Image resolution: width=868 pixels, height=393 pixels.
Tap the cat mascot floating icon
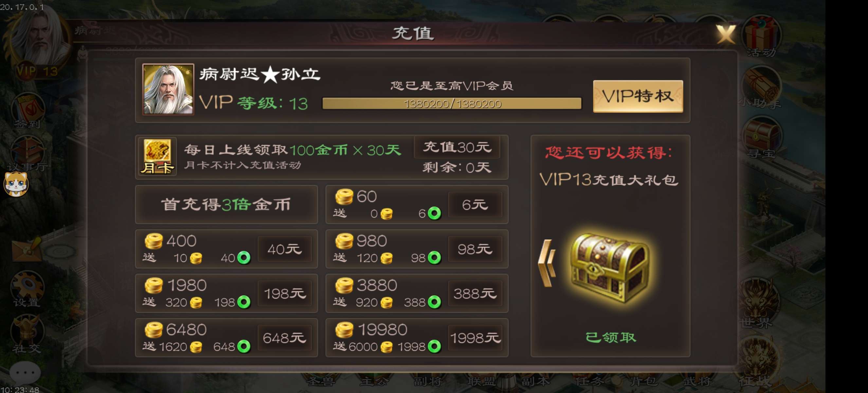coord(15,184)
